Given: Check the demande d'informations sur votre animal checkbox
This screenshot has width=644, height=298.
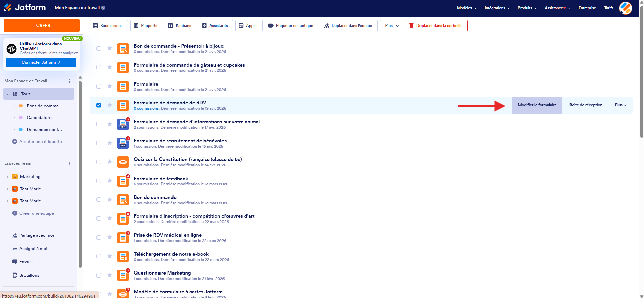Looking at the screenshot, I should [x=99, y=124].
